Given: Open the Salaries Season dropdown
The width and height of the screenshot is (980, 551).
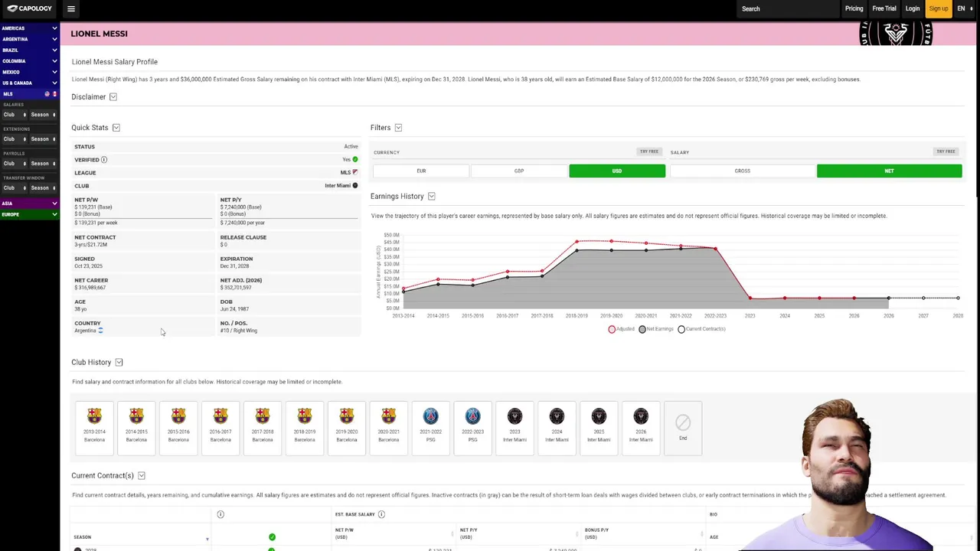Looking at the screenshot, I should tap(44, 115).
